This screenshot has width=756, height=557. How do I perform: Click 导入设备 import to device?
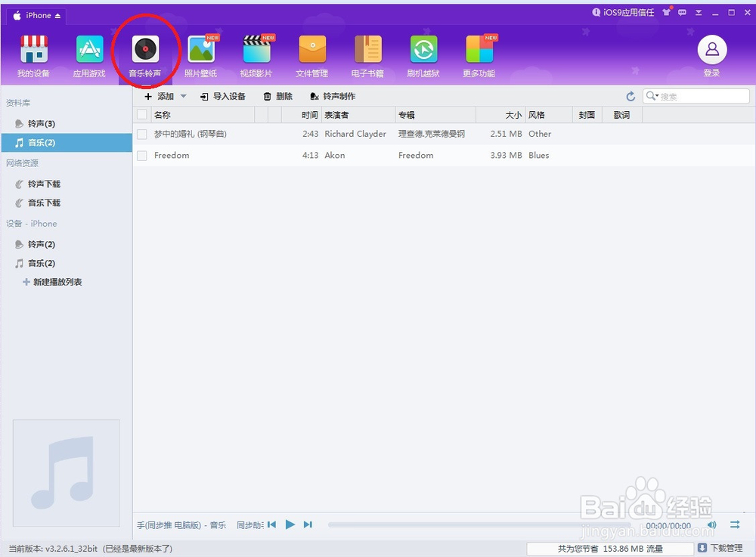coord(223,97)
